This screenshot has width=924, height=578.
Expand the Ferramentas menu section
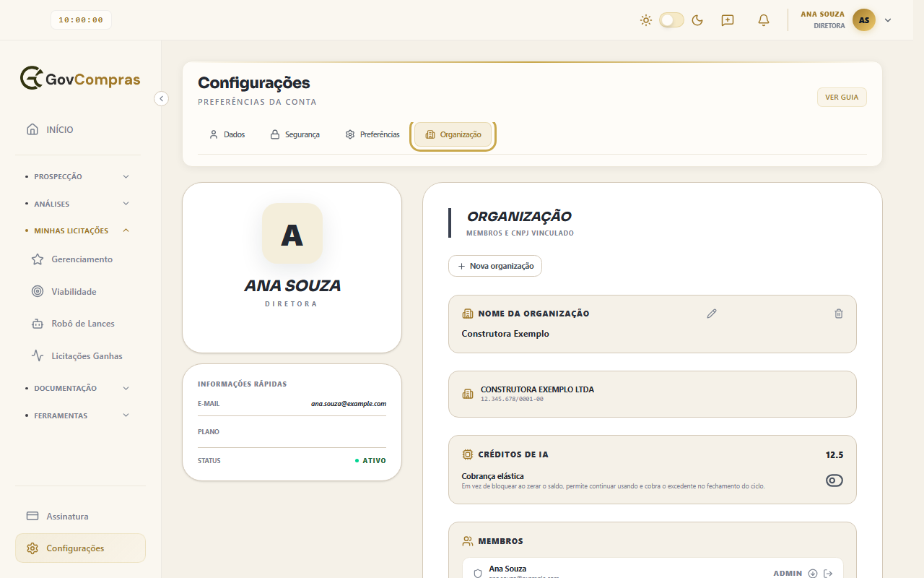[x=78, y=415]
